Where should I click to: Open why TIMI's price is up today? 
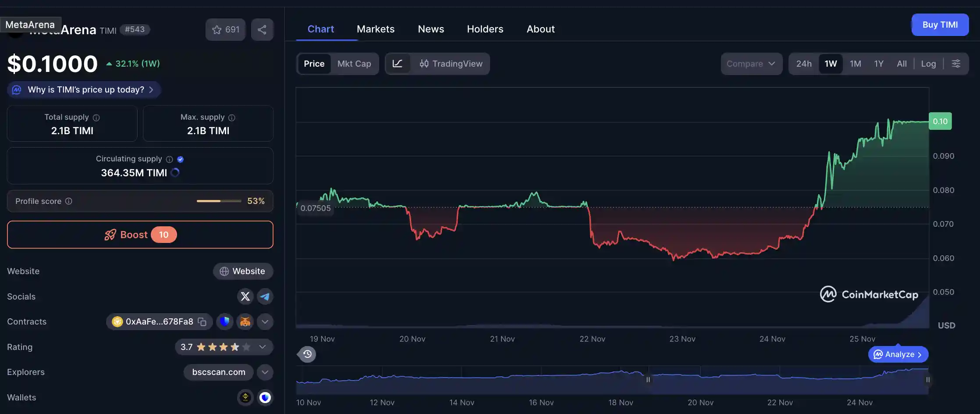point(83,89)
